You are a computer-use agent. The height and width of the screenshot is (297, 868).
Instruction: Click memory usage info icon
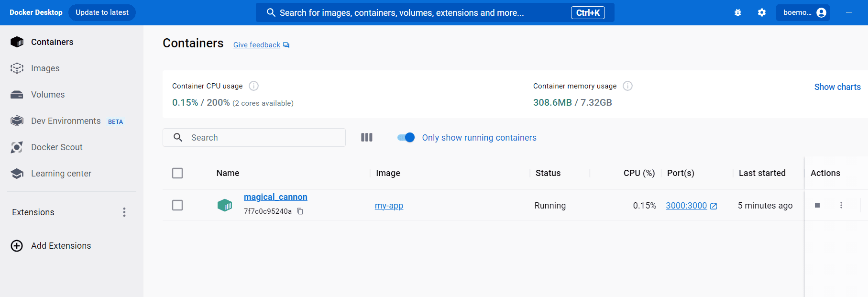click(x=628, y=86)
